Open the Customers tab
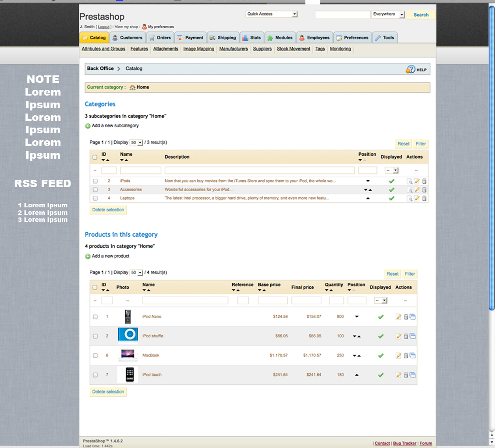 [128, 38]
